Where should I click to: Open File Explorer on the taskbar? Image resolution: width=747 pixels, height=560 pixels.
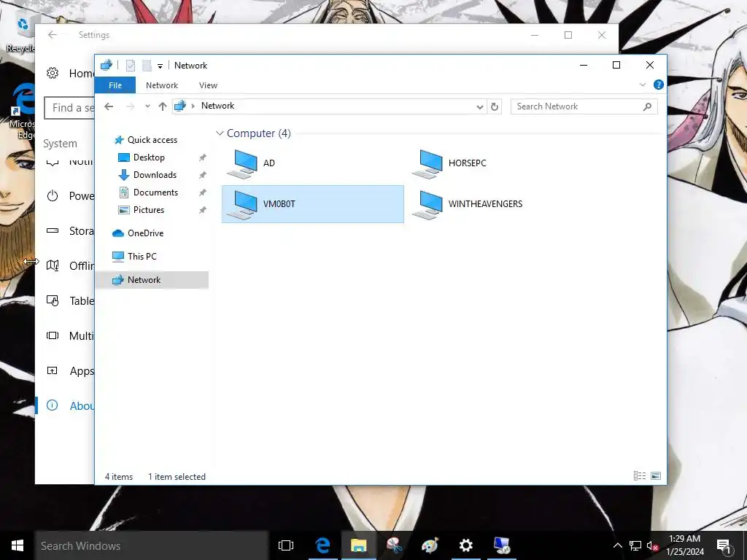359,545
